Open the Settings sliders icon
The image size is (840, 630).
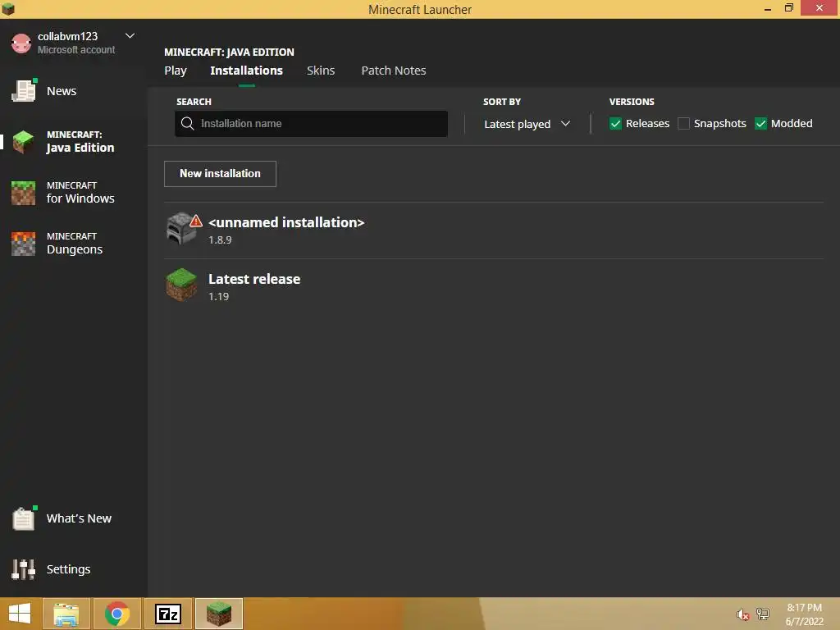click(x=24, y=569)
